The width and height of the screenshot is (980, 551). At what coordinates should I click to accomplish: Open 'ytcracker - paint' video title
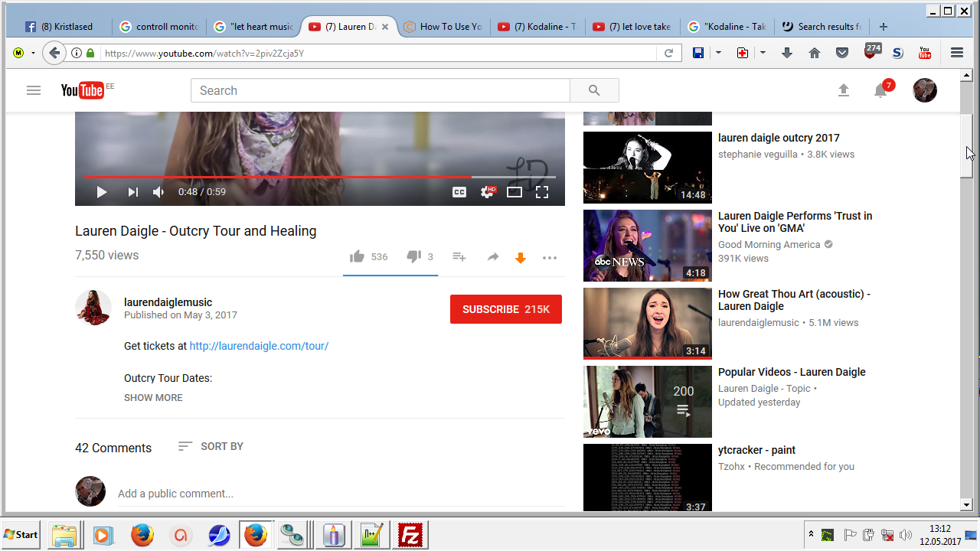tap(756, 450)
